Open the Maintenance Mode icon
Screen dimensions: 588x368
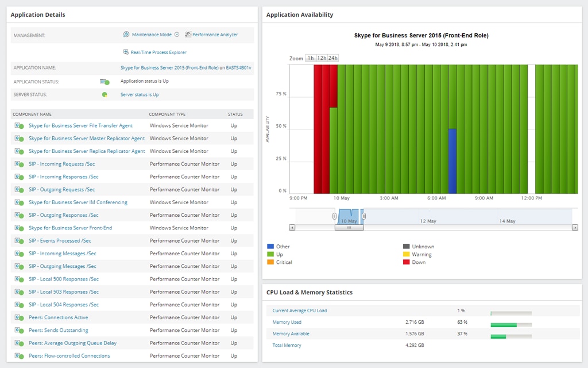pyautogui.click(x=126, y=34)
